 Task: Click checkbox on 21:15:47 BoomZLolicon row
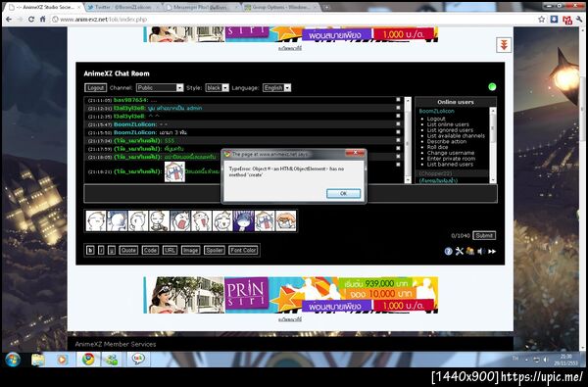click(398, 124)
